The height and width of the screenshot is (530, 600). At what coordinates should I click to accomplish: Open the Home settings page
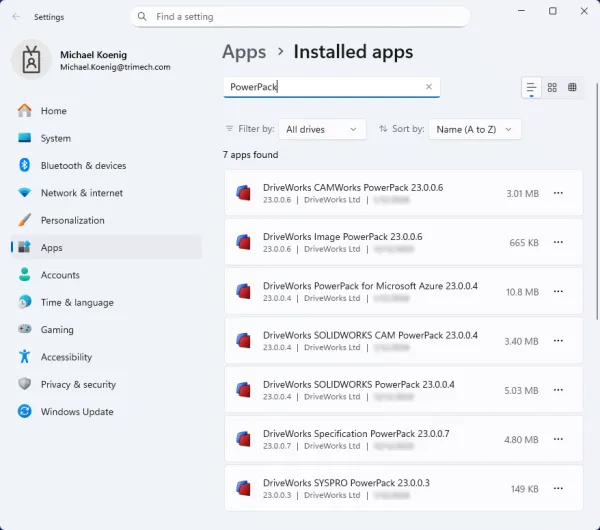coord(106,111)
